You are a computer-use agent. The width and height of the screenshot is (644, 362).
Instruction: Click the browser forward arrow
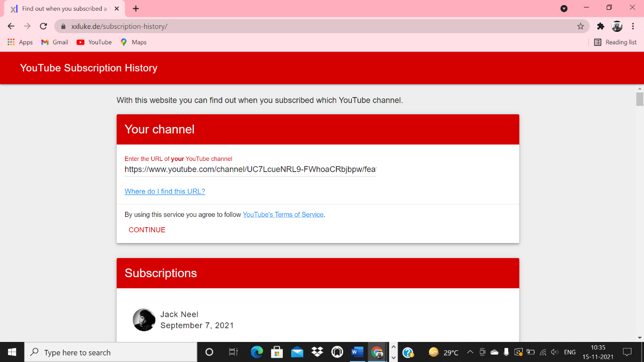tap(27, 26)
